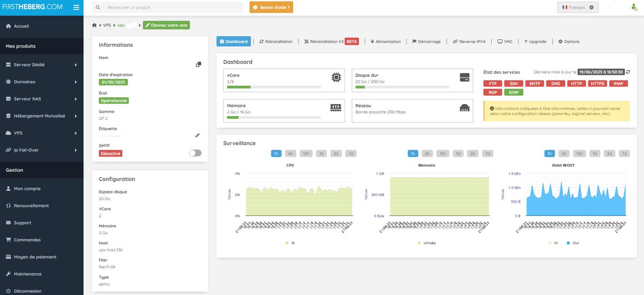Toggle the Out series legend entry

pos(572,243)
